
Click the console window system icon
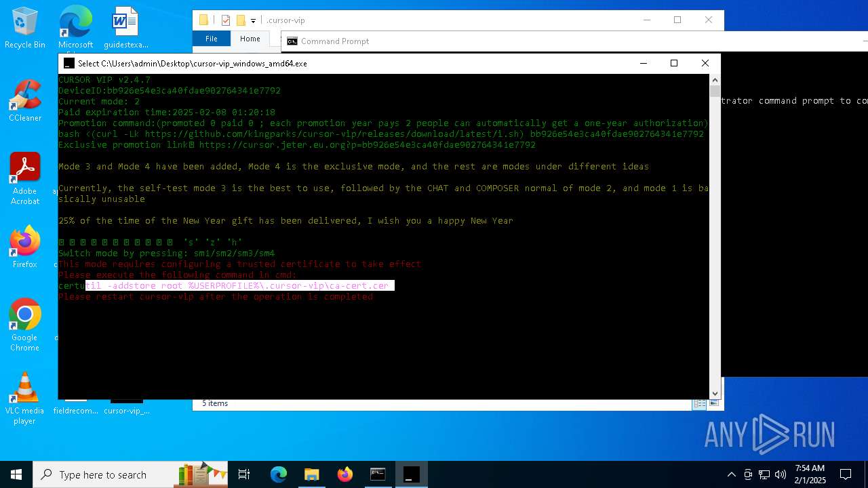coord(68,63)
